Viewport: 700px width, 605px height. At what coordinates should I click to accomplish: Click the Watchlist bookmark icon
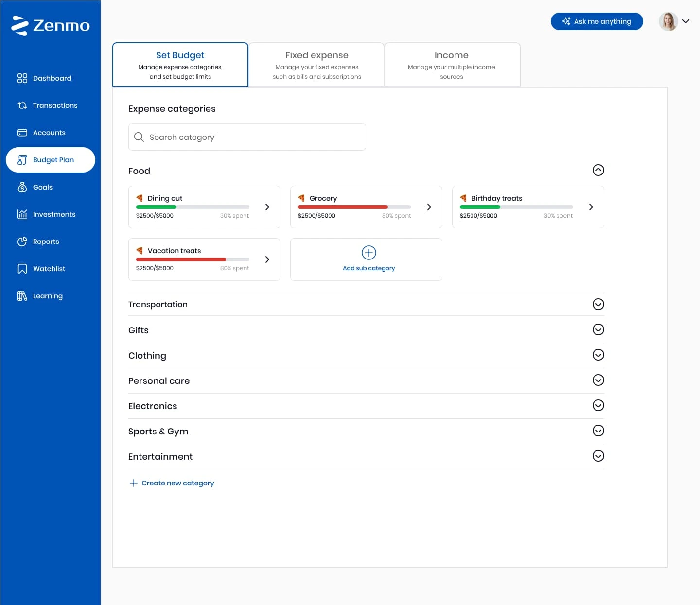22,269
